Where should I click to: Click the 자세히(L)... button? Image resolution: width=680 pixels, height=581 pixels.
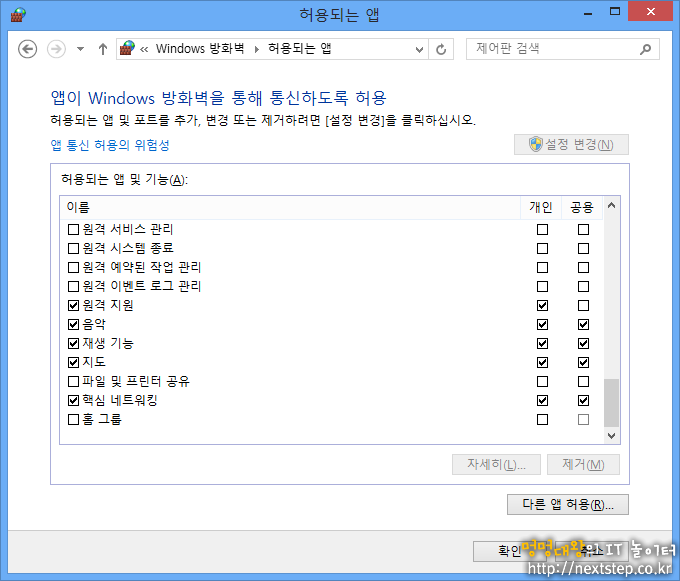496,464
